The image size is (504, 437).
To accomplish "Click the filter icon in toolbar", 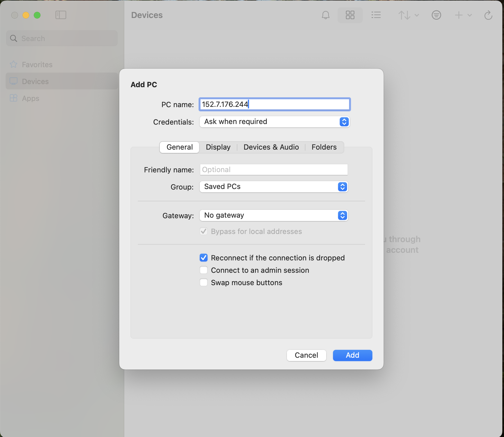I will [436, 15].
